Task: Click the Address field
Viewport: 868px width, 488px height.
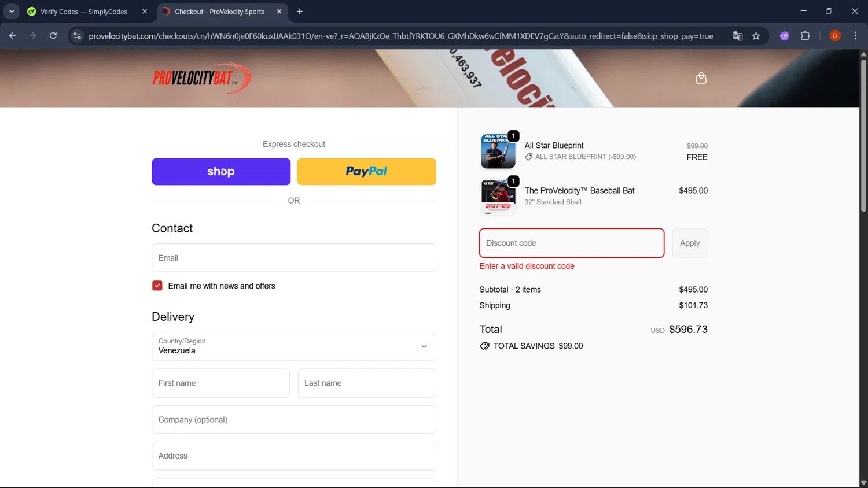Action: tap(294, 456)
